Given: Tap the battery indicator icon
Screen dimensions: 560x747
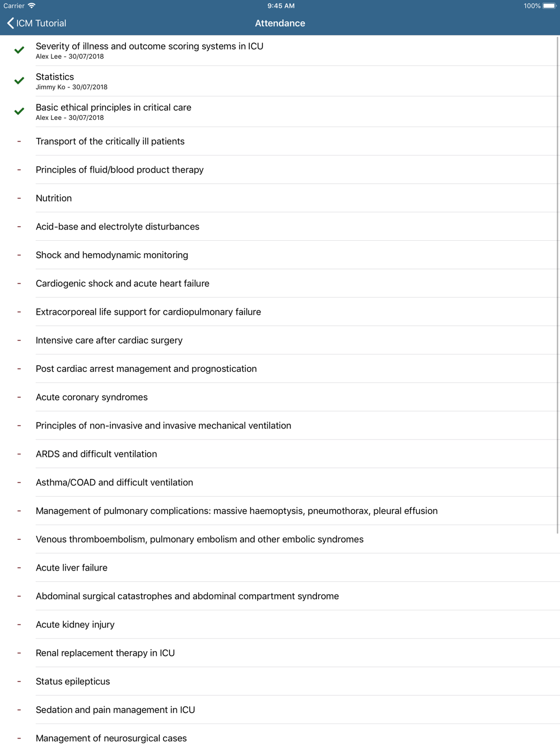Looking at the screenshot, I should (549, 6).
